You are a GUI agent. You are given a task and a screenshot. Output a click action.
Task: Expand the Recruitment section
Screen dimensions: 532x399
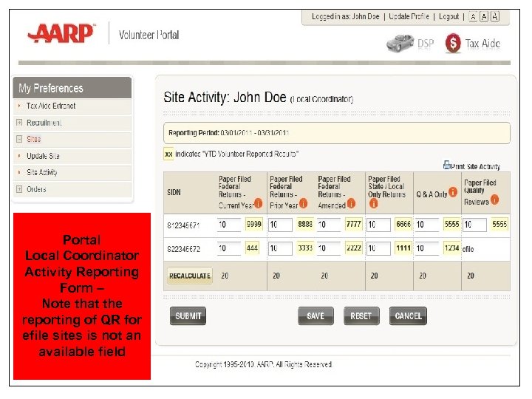click(x=19, y=123)
